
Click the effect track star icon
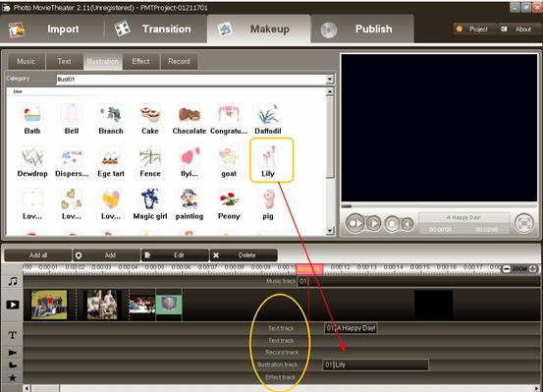point(13,378)
